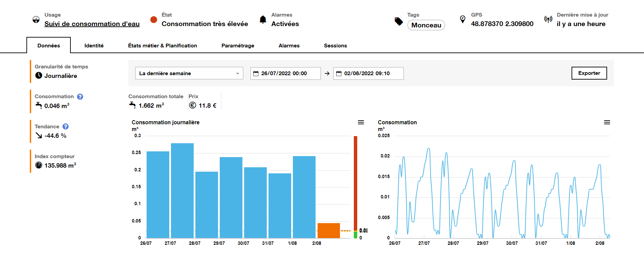Open the Consommation line chart hamburger menu
Image resolution: width=644 pixels, height=257 pixels.
point(607,122)
